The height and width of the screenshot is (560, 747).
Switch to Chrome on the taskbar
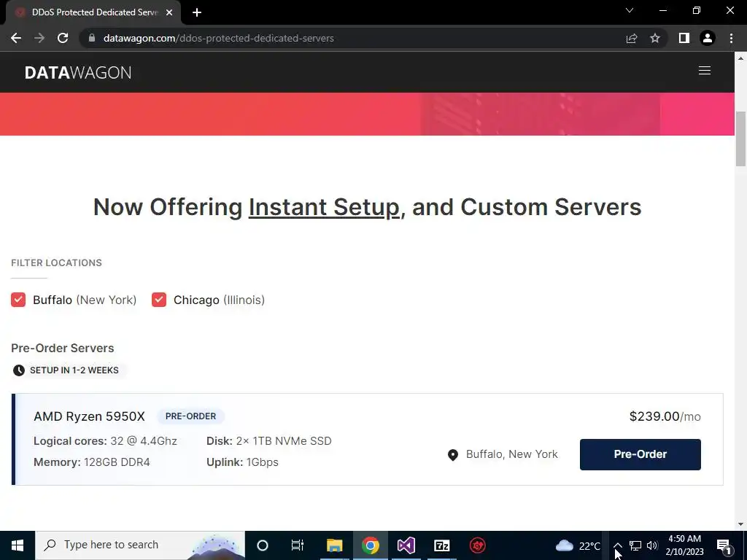(370, 545)
